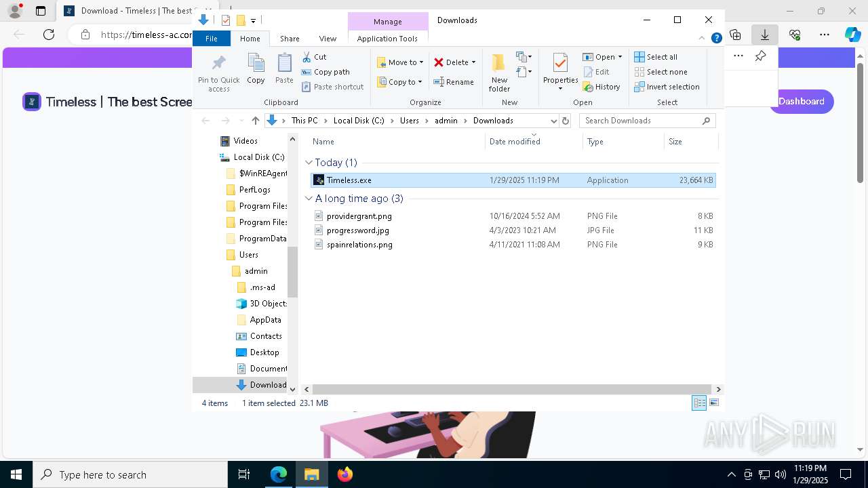Collapse the Today group
868x488 pixels.
[x=309, y=163]
